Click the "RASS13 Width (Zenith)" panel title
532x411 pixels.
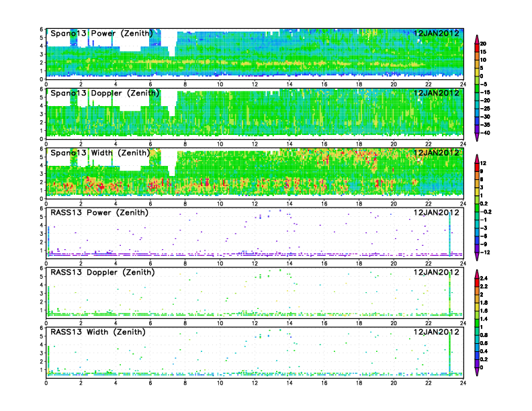point(98,332)
